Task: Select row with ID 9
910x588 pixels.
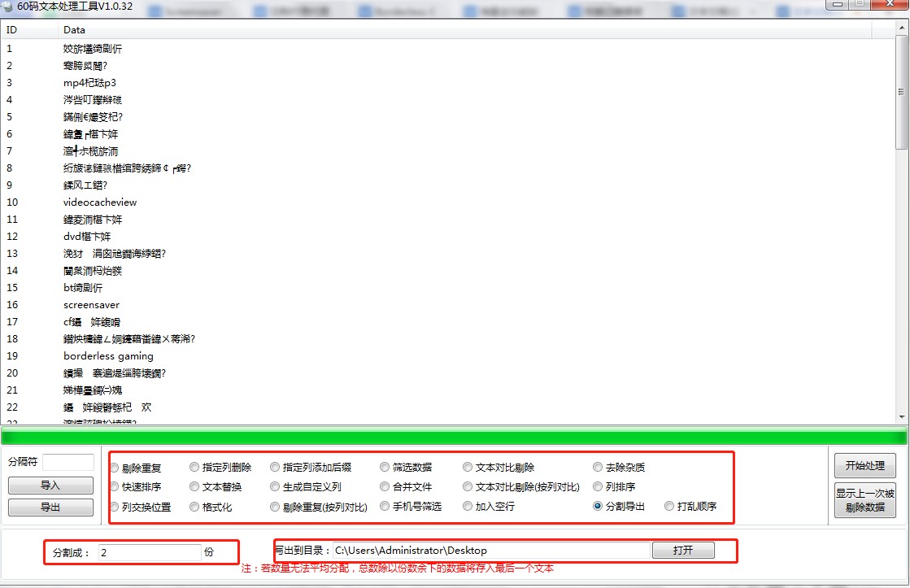Action: pyautogui.click(x=447, y=185)
